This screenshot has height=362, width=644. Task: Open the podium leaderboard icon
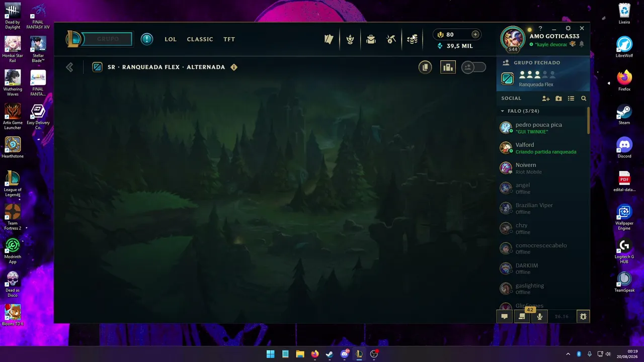coord(448,67)
